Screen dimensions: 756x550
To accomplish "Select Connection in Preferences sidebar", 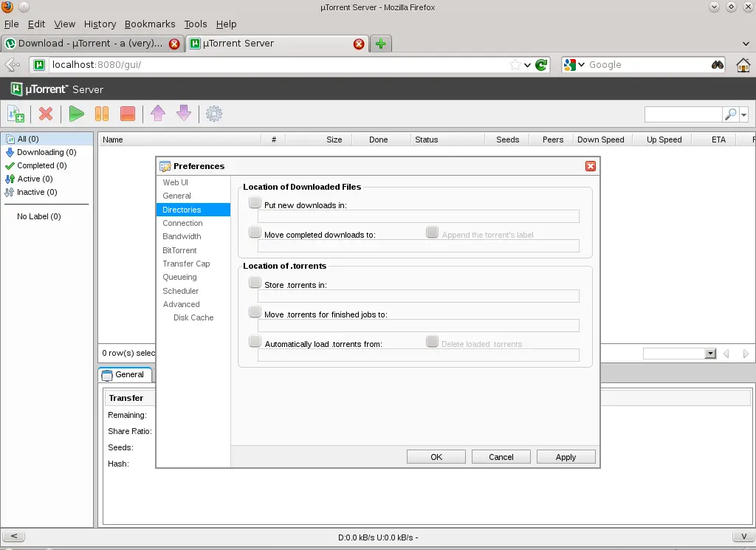I will 183,223.
